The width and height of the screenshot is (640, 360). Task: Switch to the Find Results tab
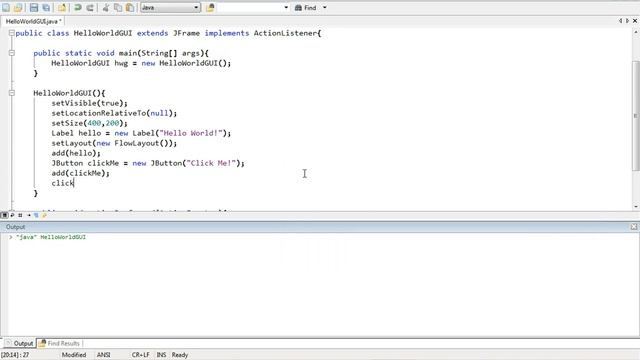pos(60,343)
